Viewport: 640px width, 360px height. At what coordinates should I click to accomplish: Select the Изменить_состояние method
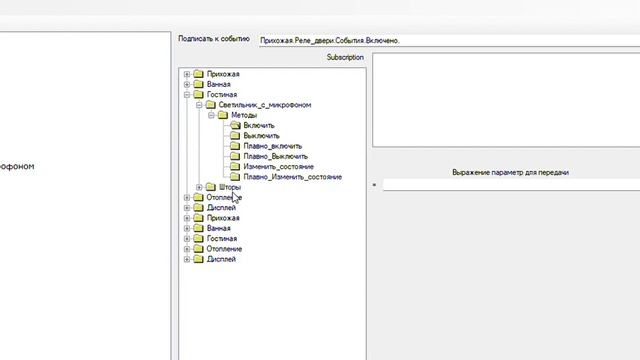tap(278, 167)
